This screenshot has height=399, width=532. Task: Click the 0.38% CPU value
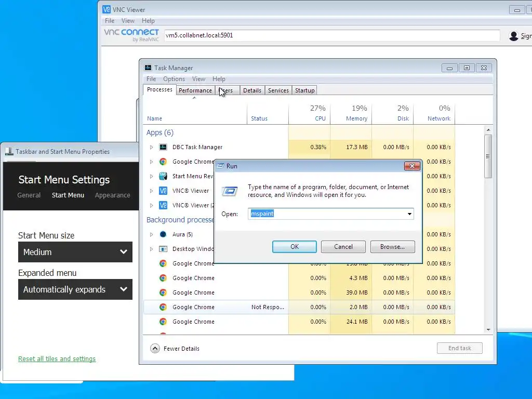318,147
